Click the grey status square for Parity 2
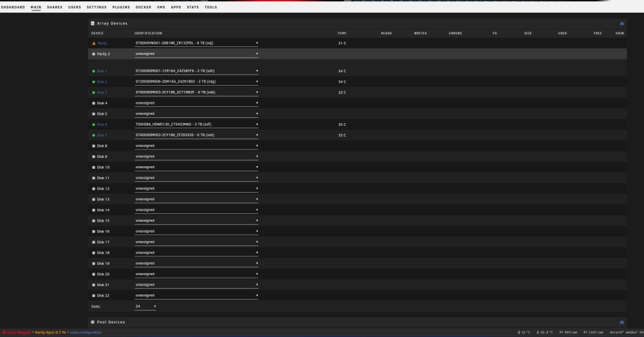 93,54
